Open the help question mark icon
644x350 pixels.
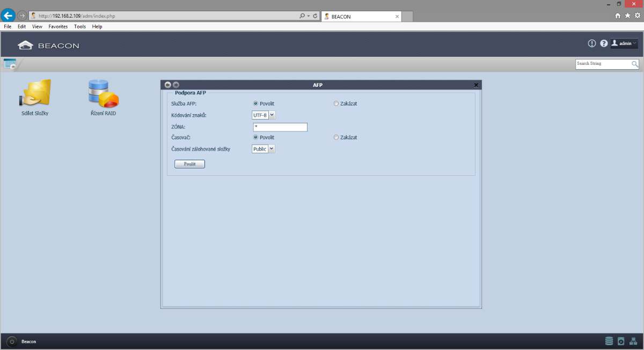604,43
